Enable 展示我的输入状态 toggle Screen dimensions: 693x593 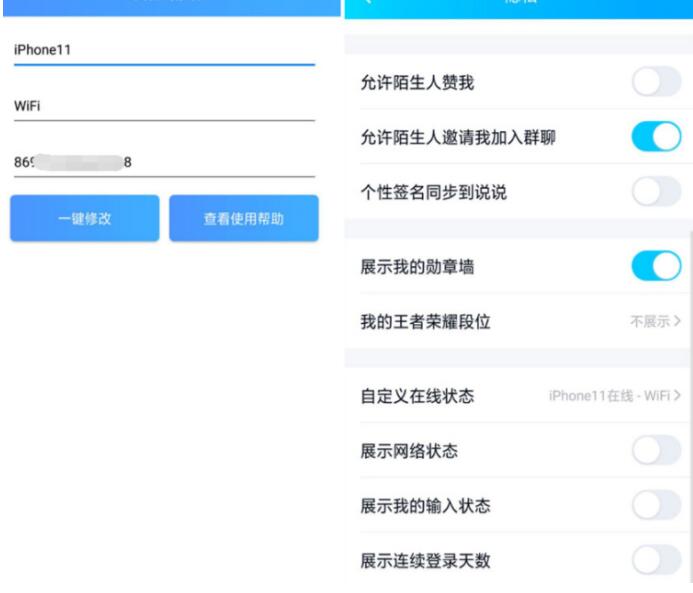656,505
